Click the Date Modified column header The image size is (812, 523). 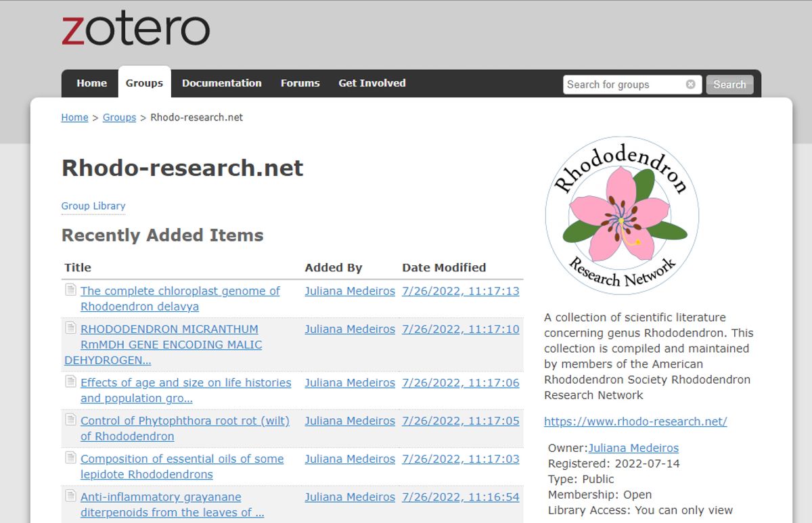[x=444, y=267]
